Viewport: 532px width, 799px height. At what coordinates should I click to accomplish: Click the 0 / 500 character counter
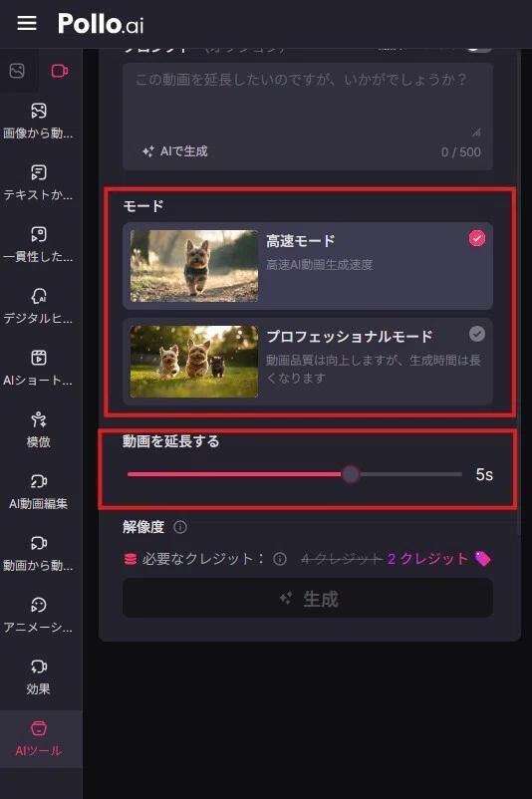point(460,151)
